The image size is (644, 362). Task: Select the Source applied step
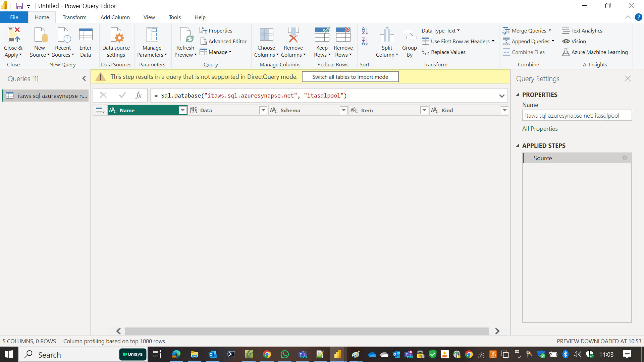point(577,158)
